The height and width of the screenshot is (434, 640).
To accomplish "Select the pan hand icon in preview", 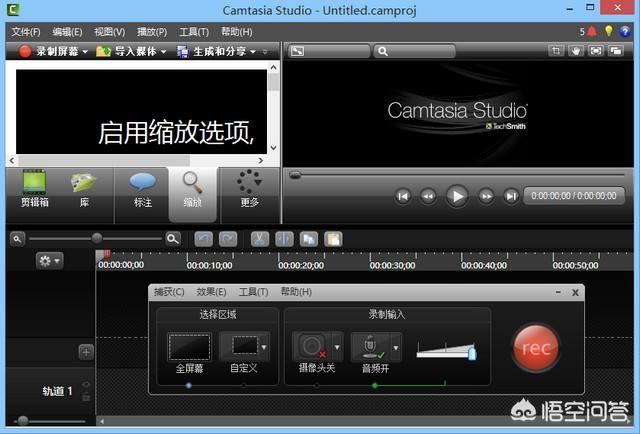I will pos(576,51).
